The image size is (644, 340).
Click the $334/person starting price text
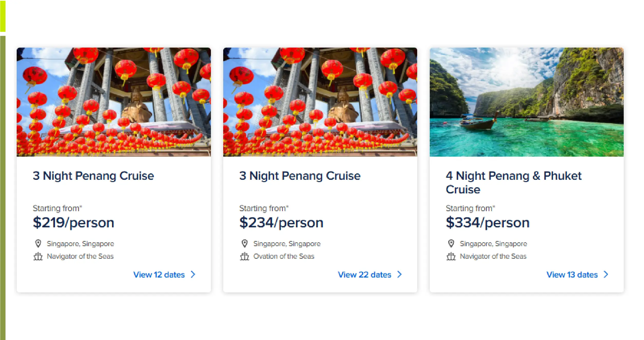pos(488,222)
